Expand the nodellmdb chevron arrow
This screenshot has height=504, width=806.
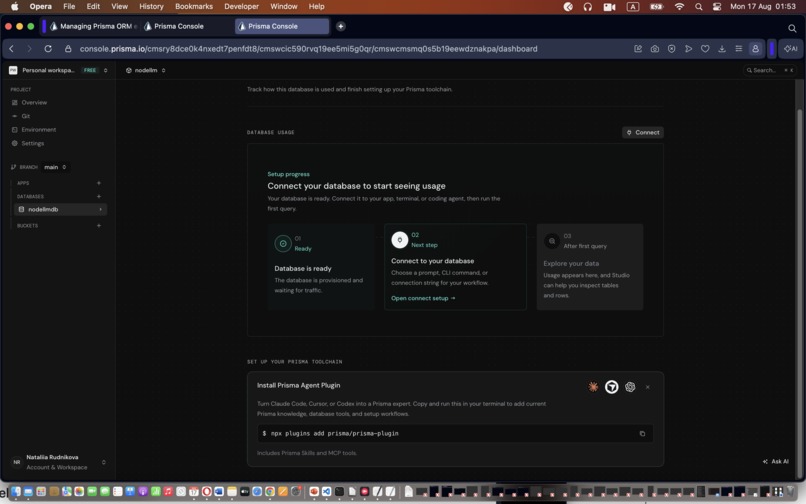coord(101,209)
